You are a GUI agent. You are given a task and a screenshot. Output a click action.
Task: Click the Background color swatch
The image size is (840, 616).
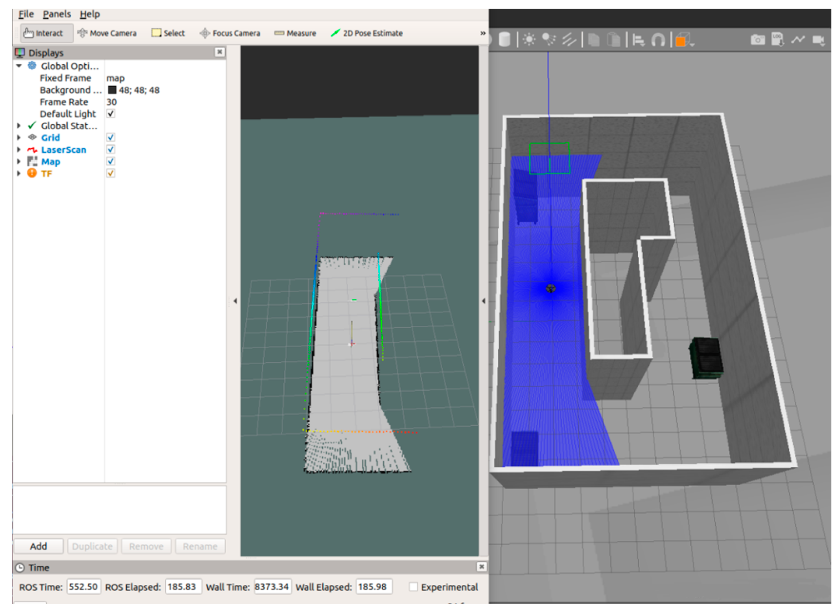coord(112,90)
